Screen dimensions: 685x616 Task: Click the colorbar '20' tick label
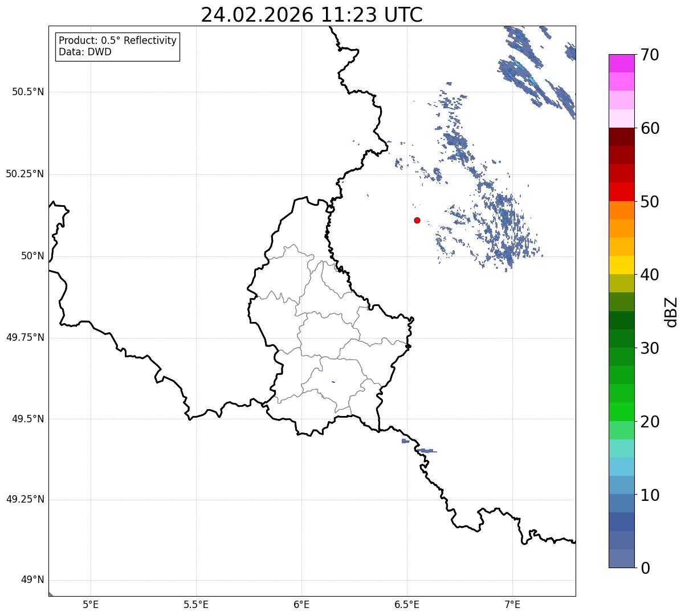click(x=650, y=422)
